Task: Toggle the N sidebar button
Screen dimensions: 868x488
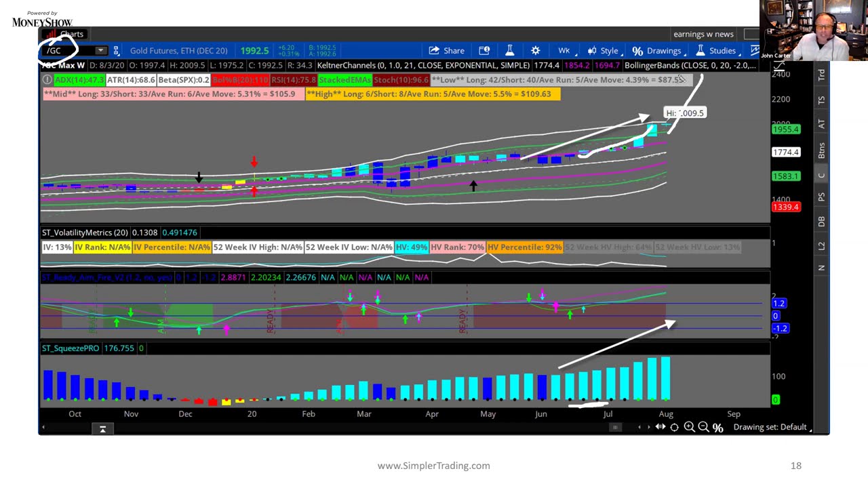Action: pos(821,268)
